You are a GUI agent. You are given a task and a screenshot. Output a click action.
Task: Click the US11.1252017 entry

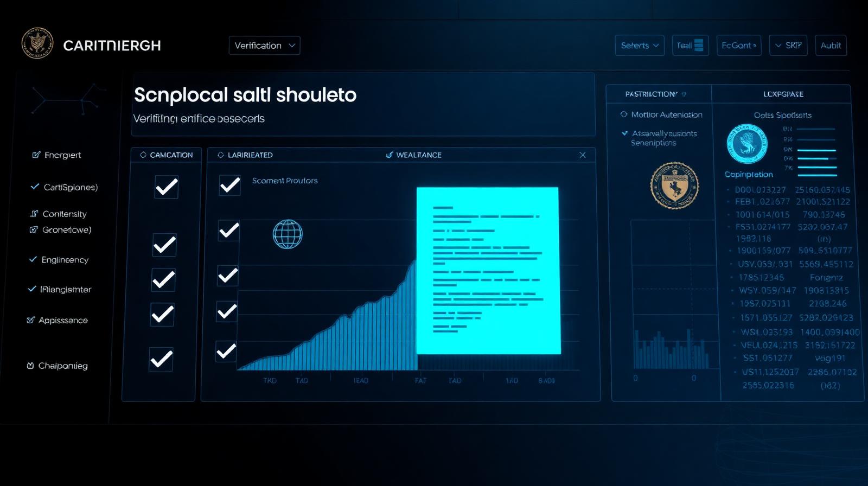(770, 372)
